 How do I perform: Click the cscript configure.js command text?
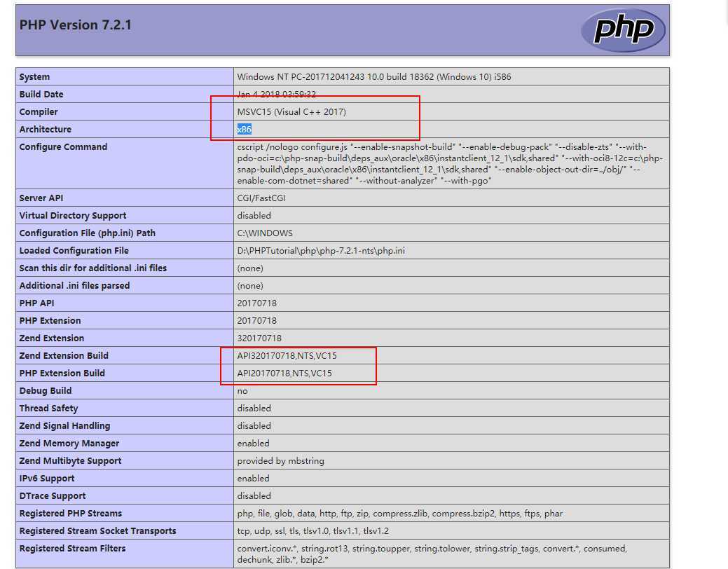[449, 163]
